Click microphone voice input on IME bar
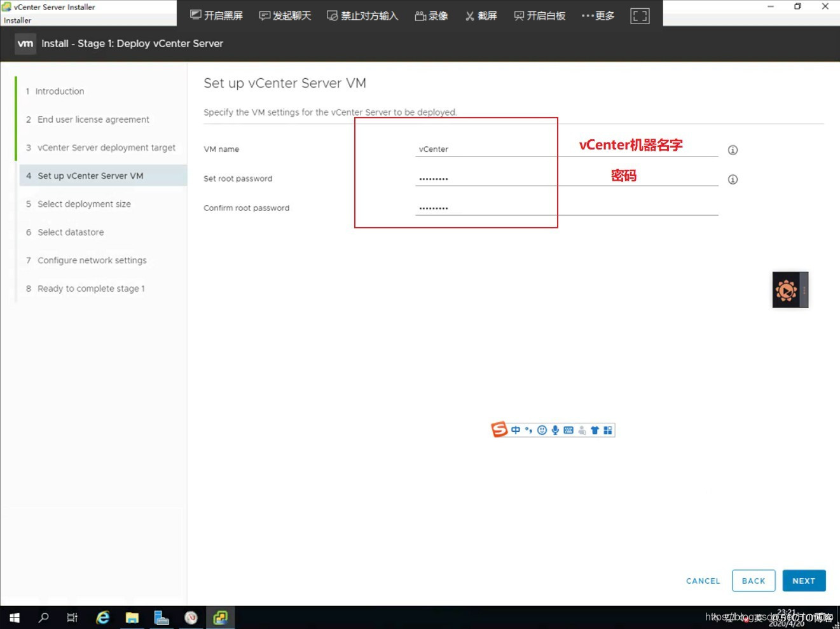Screen dimensions: 840x629 [x=555, y=431]
